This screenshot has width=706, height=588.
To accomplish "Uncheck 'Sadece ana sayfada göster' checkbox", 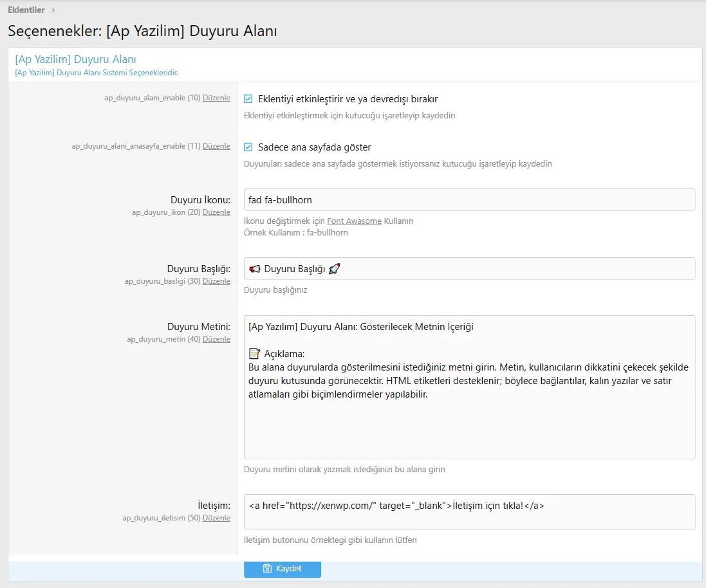I will click(x=248, y=147).
